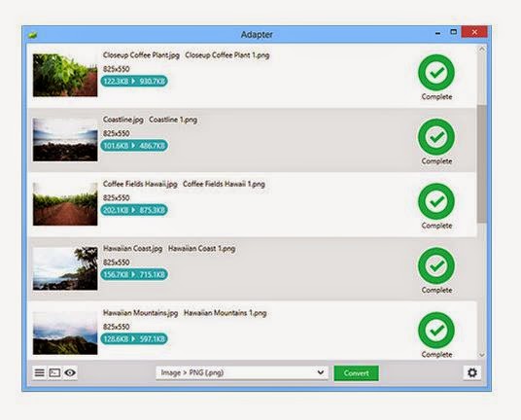
Task: Open settings gear icon
Action: 472,372
